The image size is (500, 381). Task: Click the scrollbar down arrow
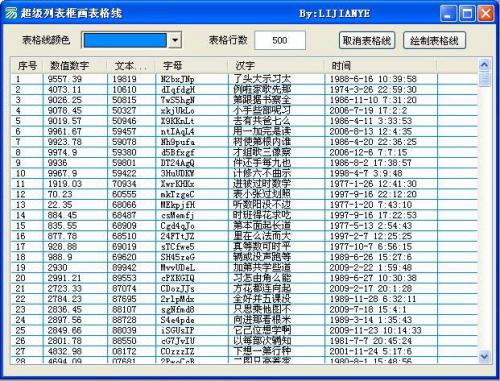click(484, 357)
